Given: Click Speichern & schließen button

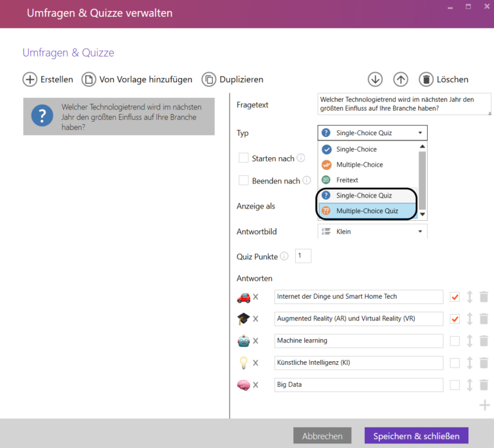Looking at the screenshot, I should (416, 436).
